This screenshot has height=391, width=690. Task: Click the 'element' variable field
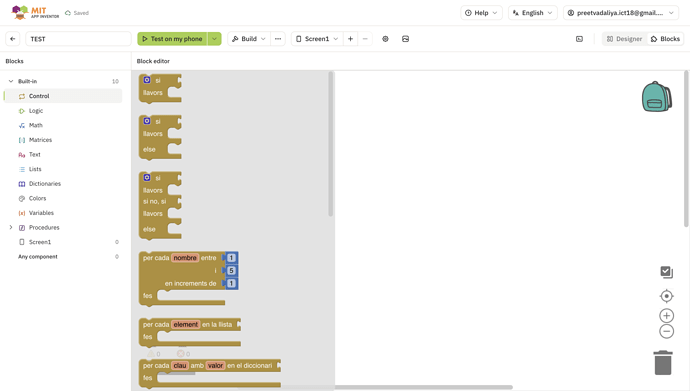tap(185, 325)
